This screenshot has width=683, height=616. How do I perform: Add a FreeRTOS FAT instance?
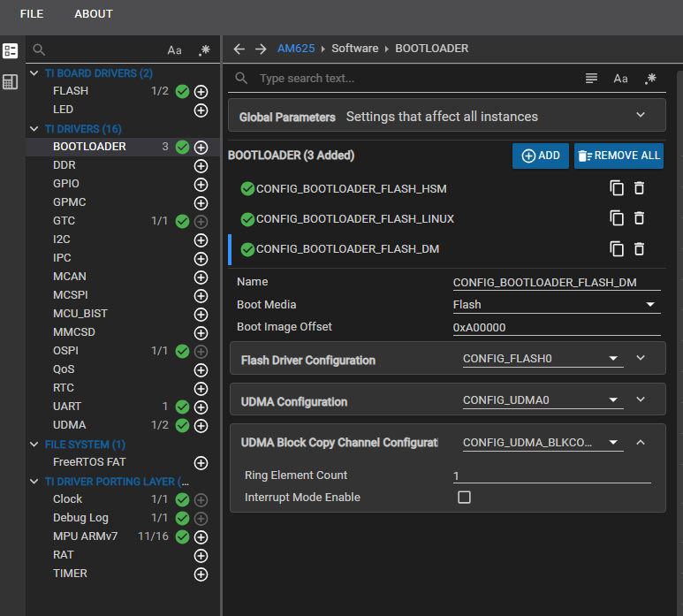pos(201,463)
